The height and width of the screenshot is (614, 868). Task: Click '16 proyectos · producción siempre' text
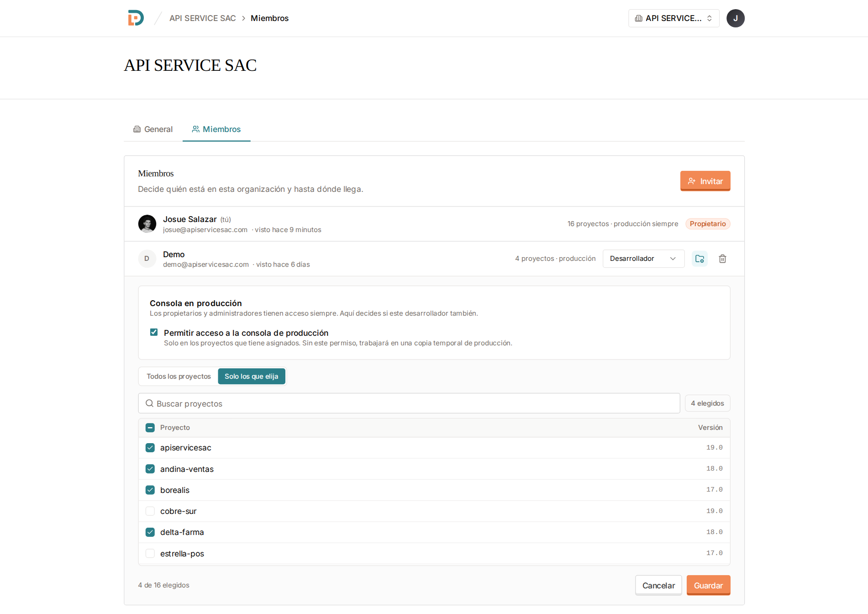622,224
